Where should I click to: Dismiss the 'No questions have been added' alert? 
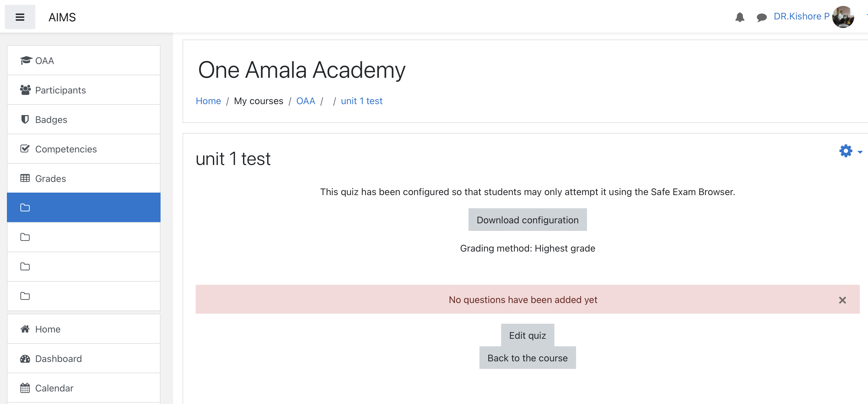pos(842,300)
